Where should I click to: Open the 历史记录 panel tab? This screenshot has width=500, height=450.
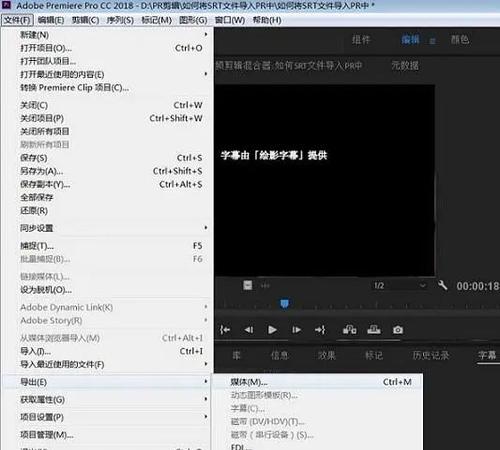[431, 355]
